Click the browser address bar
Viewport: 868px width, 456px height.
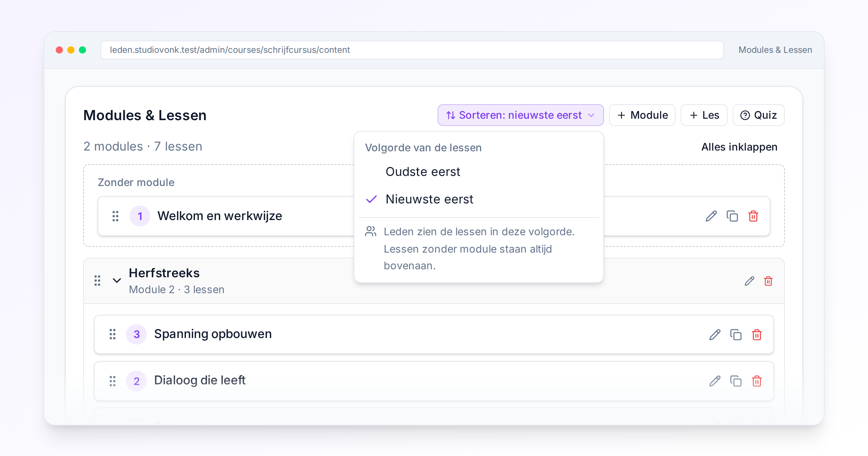click(412, 50)
